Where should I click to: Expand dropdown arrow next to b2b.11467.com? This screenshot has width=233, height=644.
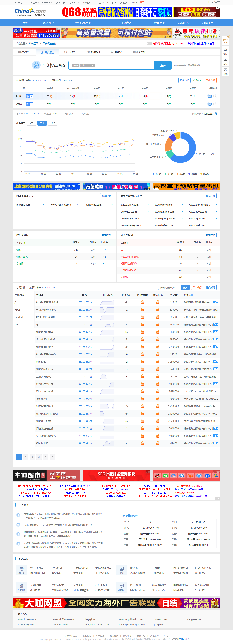pos(148,205)
